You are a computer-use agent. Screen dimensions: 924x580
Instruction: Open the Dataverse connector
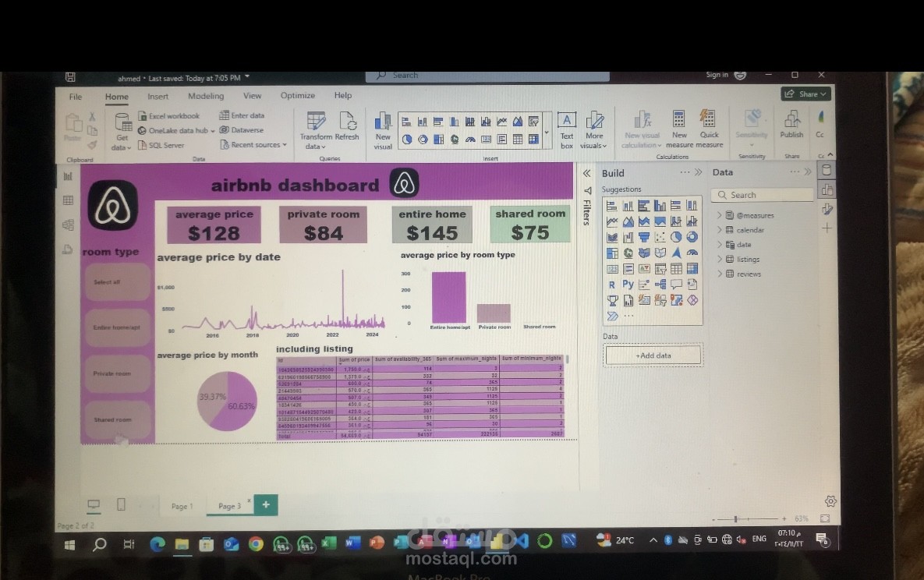click(243, 129)
